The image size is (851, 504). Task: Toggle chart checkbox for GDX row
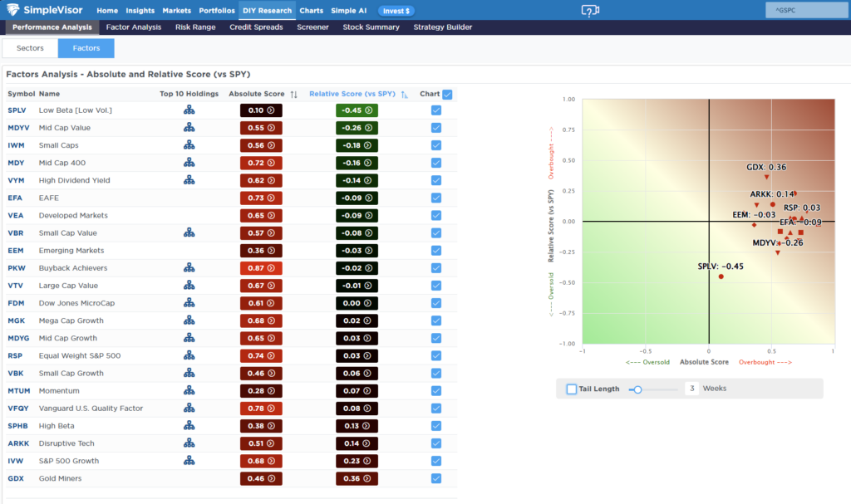pyautogui.click(x=436, y=478)
